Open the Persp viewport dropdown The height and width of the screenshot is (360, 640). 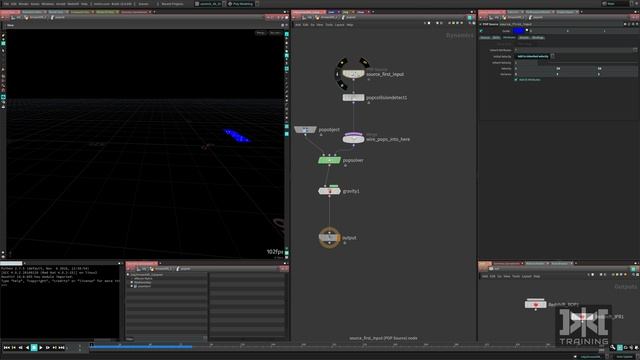(x=260, y=33)
